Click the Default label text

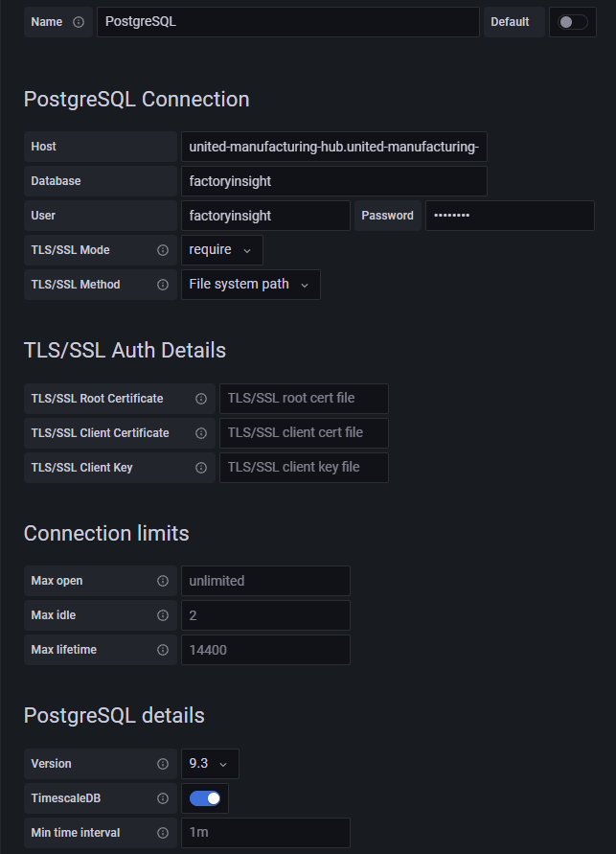pyautogui.click(x=510, y=22)
